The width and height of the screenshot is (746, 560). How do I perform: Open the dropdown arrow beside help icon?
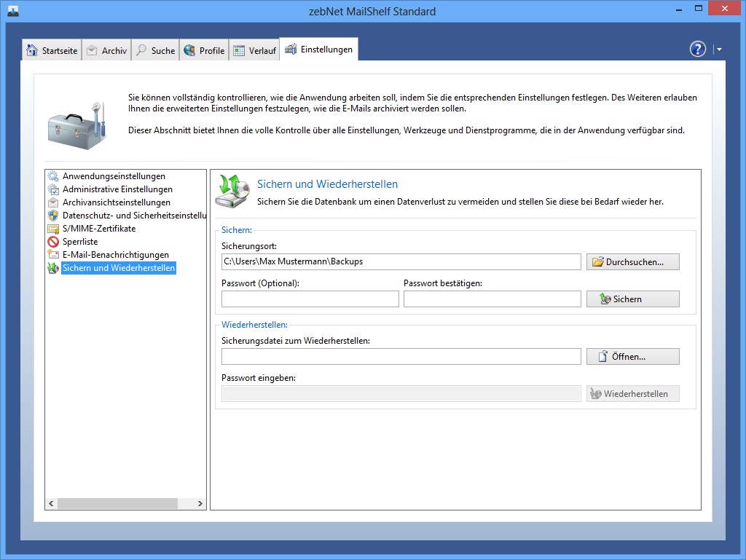(x=719, y=50)
